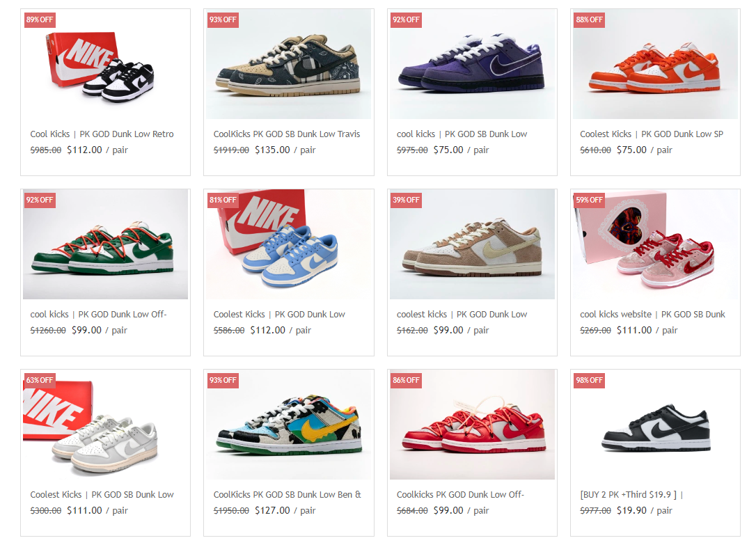Open the colorful Ben & Jerry's Dunk image

point(288,425)
